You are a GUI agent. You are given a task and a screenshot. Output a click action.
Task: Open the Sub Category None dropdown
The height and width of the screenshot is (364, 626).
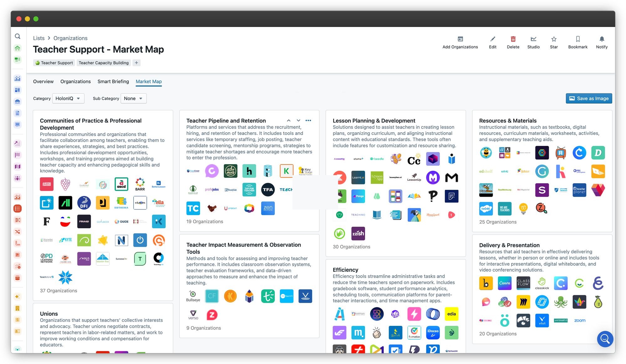click(x=133, y=99)
